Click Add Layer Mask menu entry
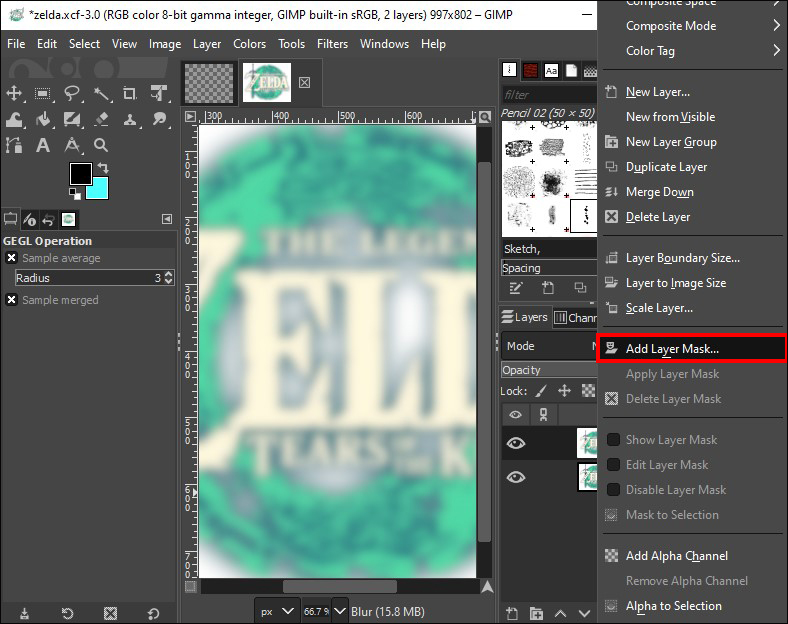This screenshot has width=788, height=624. pyautogui.click(x=691, y=349)
